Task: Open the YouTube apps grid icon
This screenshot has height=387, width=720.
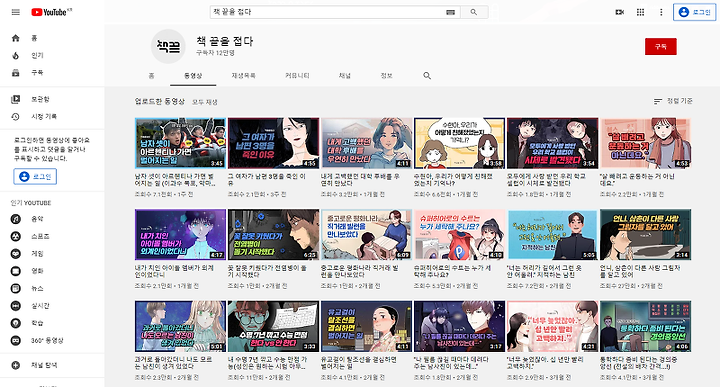Action: (x=641, y=12)
